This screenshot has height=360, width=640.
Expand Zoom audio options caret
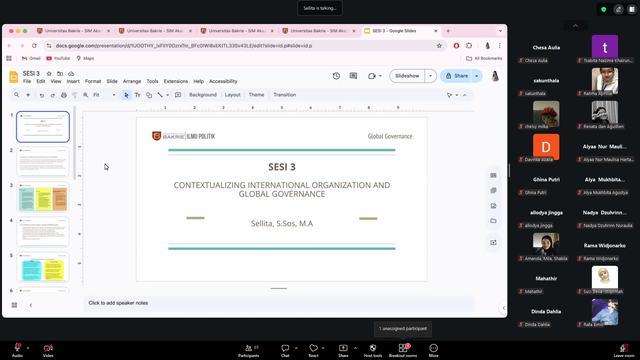[28, 348]
